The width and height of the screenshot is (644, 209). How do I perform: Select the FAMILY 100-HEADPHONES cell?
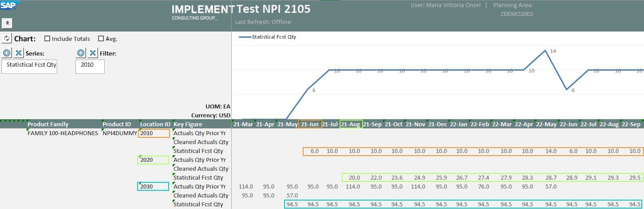pyautogui.click(x=62, y=133)
